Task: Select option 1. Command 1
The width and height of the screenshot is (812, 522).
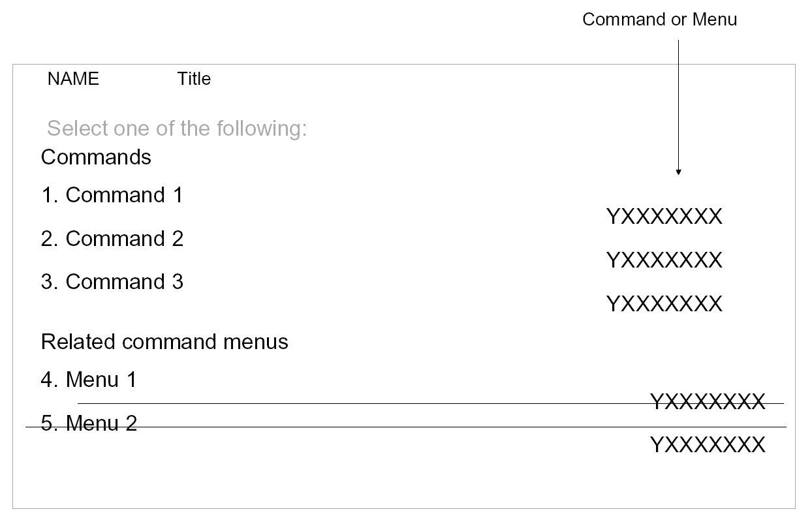Action: 112,195
